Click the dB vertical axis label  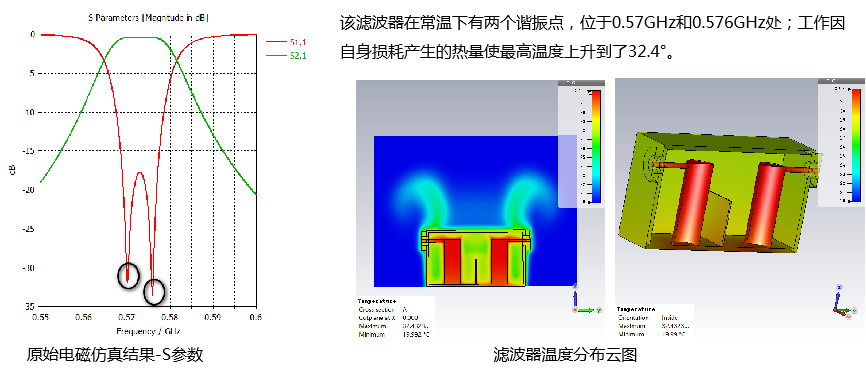(12, 171)
